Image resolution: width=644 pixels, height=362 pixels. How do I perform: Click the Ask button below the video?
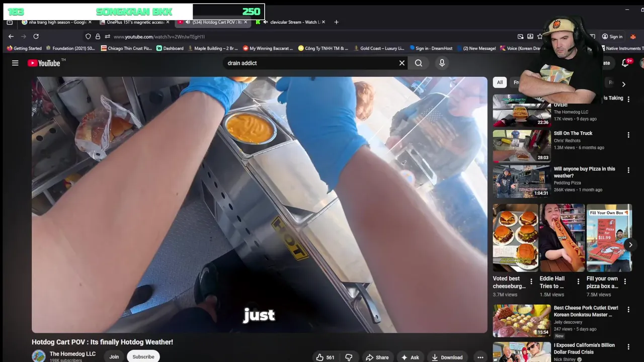pyautogui.click(x=410, y=357)
